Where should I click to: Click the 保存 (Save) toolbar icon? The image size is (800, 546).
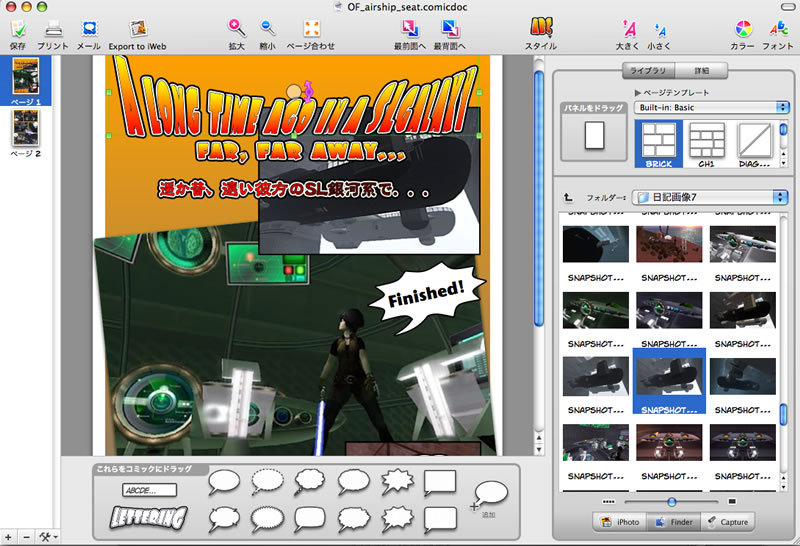click(18, 29)
